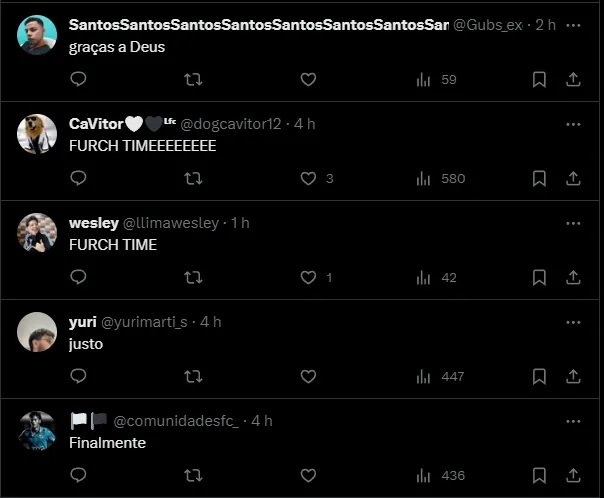Bookmark CaVitor's "FURCH TIMEEEEEEEE" tweet
604x498 pixels.
click(x=539, y=178)
